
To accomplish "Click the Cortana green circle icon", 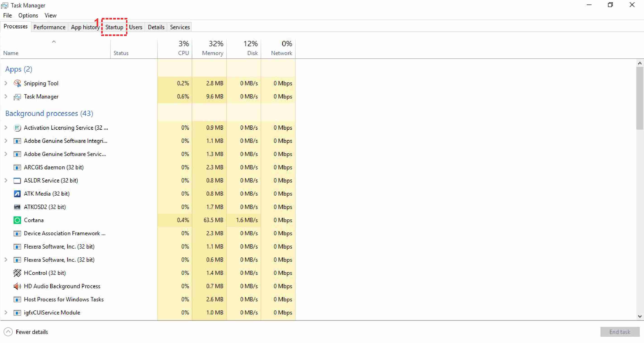I will coord(17,220).
